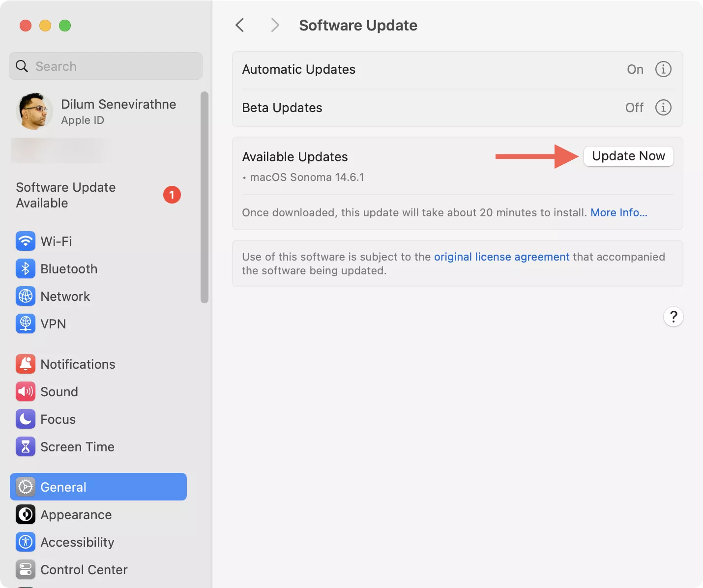Image resolution: width=703 pixels, height=588 pixels.
Task: Go forward with the right chevron
Action: (x=275, y=25)
